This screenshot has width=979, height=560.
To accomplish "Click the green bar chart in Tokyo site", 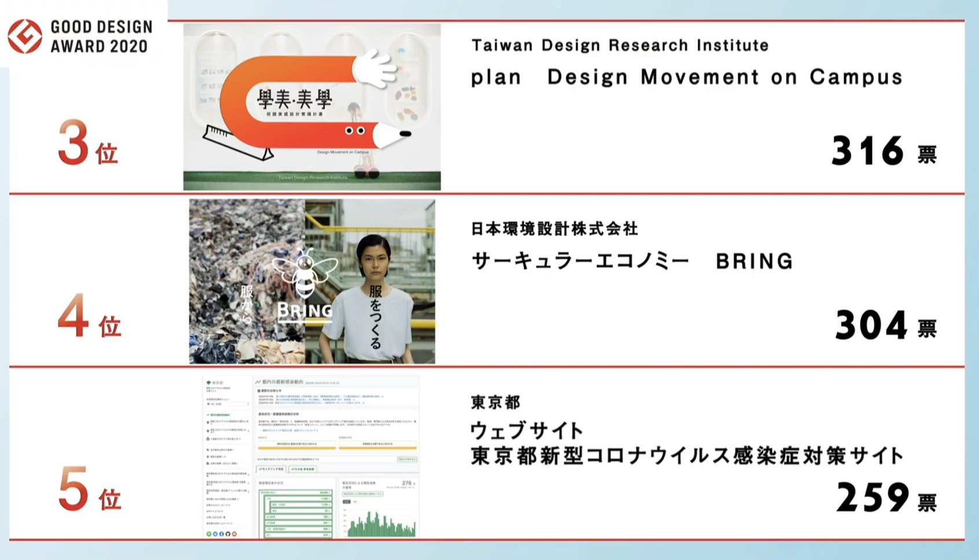I will click(381, 524).
